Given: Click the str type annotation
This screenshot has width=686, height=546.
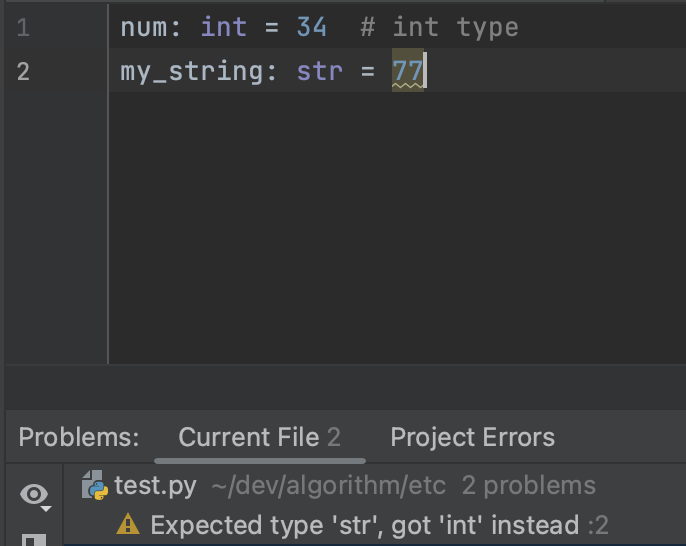Looking at the screenshot, I should click(x=320, y=71).
